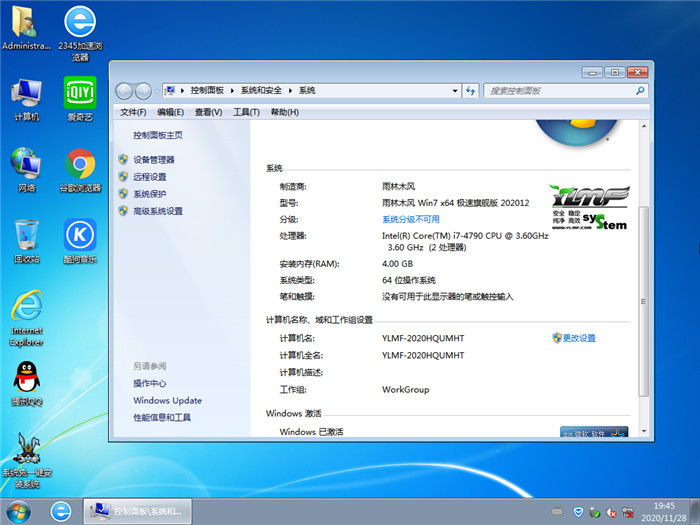Open the Computer desktop icon
This screenshot has height=525, width=700.
pyautogui.click(x=27, y=100)
